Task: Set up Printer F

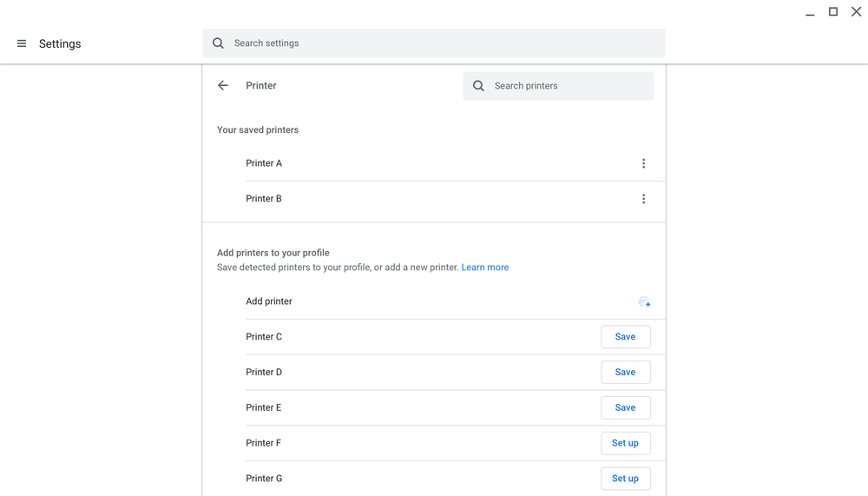Action: 625,443
